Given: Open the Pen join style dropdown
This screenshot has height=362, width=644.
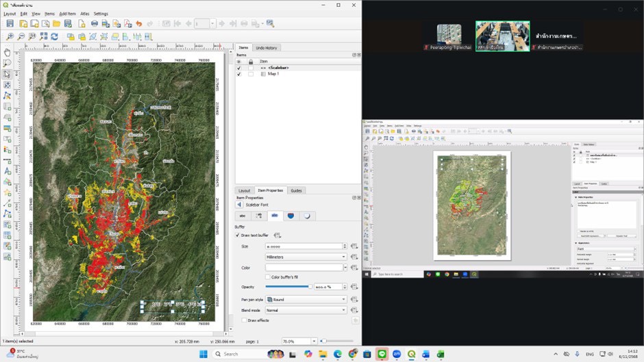Looking at the screenshot, I should [x=306, y=299].
